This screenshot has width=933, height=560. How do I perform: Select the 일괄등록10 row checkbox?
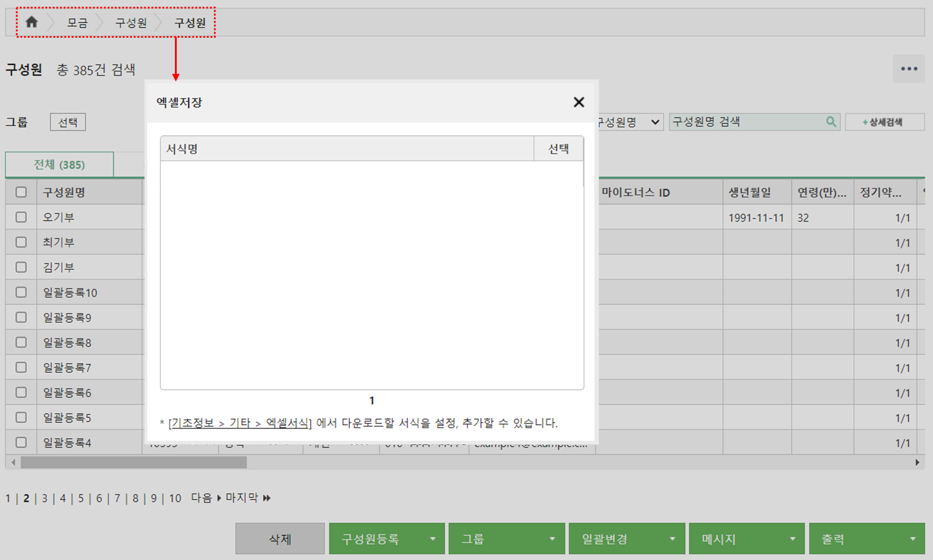[21, 292]
